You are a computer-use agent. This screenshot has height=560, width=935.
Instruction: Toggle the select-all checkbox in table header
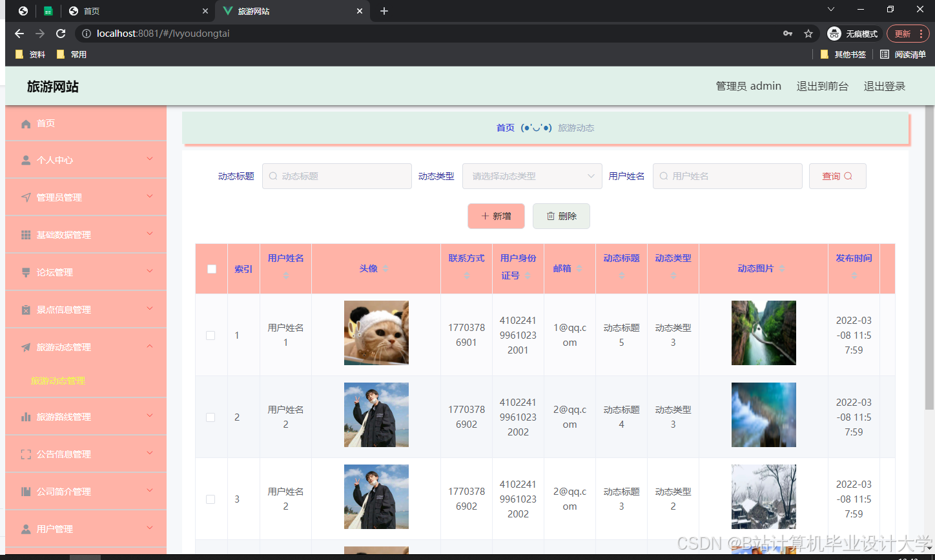212,269
